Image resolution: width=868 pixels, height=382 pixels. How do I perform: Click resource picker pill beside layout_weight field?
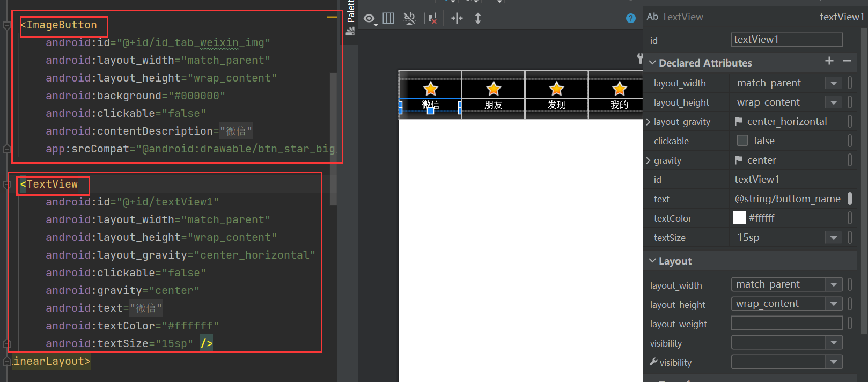coord(850,323)
